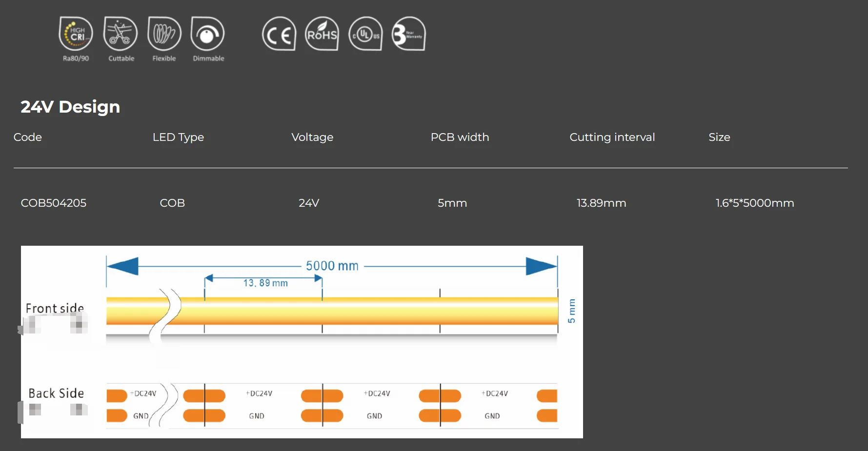Click the High CRI Ra80/90 icon
Image resolution: width=868 pixels, height=451 pixels.
click(x=76, y=34)
